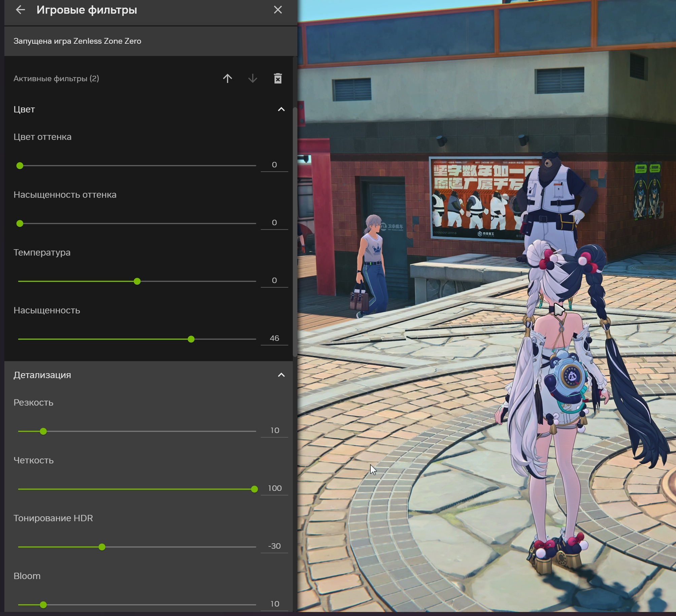Click the Bloom label
The width and height of the screenshot is (676, 616).
(x=27, y=576)
